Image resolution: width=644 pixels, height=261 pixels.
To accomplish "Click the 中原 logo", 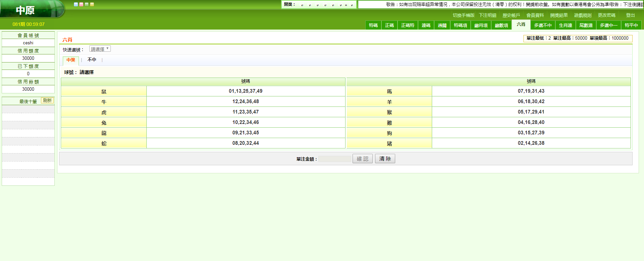I will (26, 10).
